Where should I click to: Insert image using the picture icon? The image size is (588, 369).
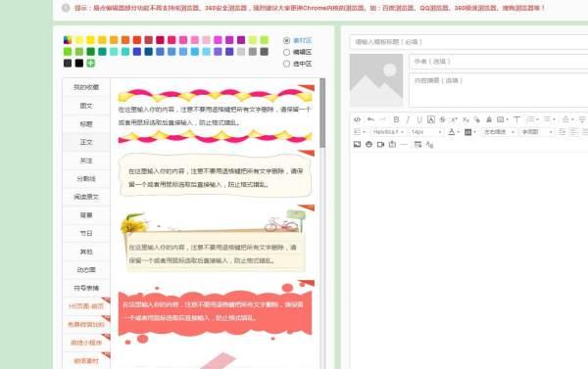click(357, 144)
